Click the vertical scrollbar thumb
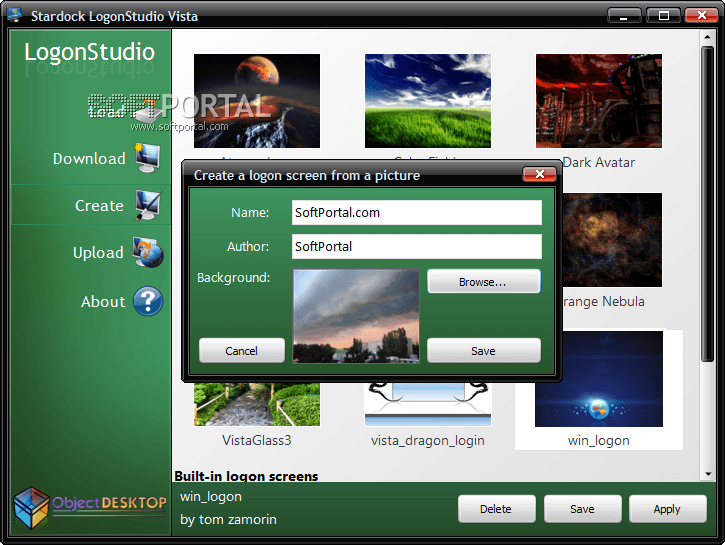The width and height of the screenshot is (725, 545). point(707,203)
